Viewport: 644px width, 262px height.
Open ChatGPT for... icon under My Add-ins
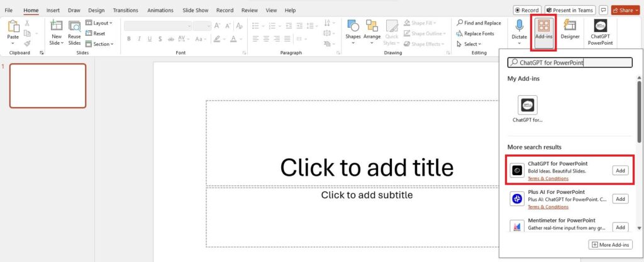click(528, 109)
